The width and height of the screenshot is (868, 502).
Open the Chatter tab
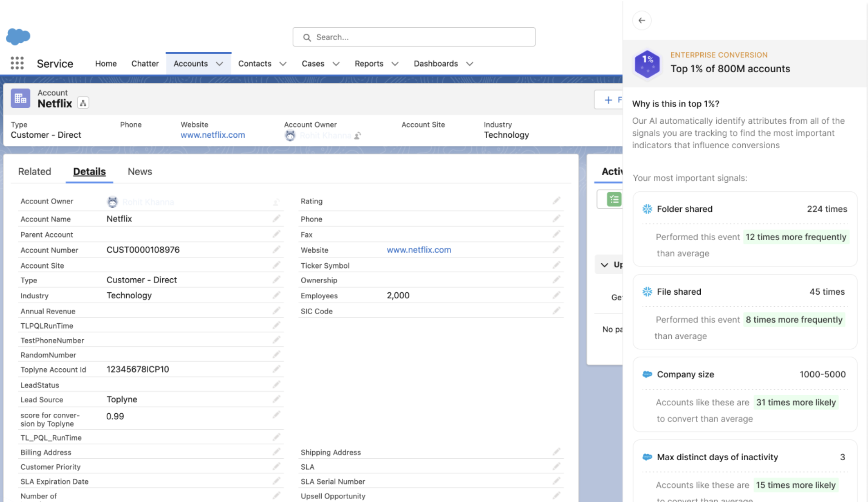pos(145,64)
